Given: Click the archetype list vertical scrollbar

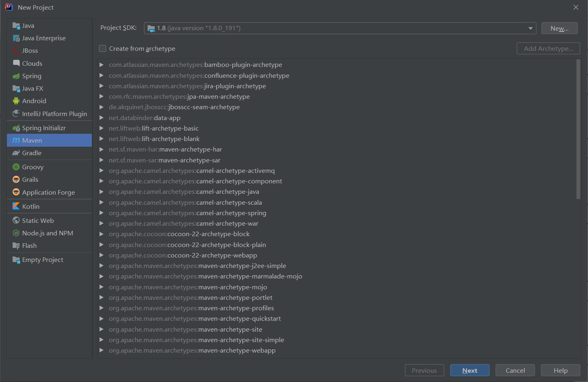Looking at the screenshot, I should [x=578, y=129].
